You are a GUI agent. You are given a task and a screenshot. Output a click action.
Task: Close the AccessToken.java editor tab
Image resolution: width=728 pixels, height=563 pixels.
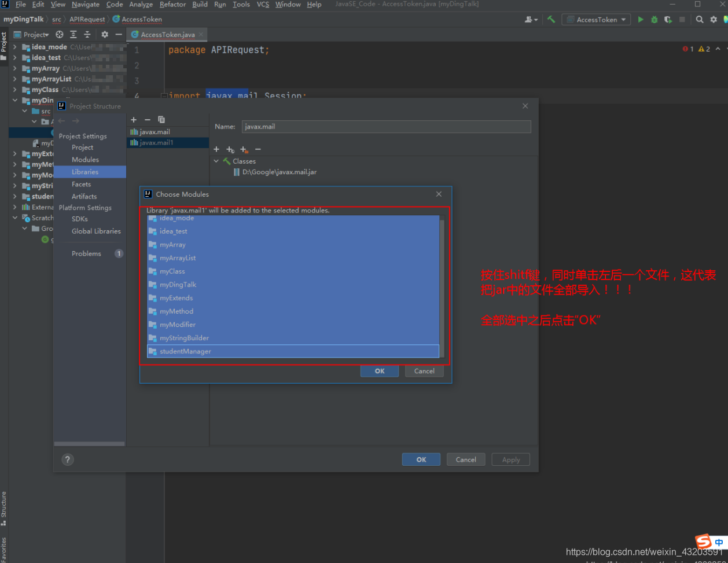pyautogui.click(x=201, y=35)
